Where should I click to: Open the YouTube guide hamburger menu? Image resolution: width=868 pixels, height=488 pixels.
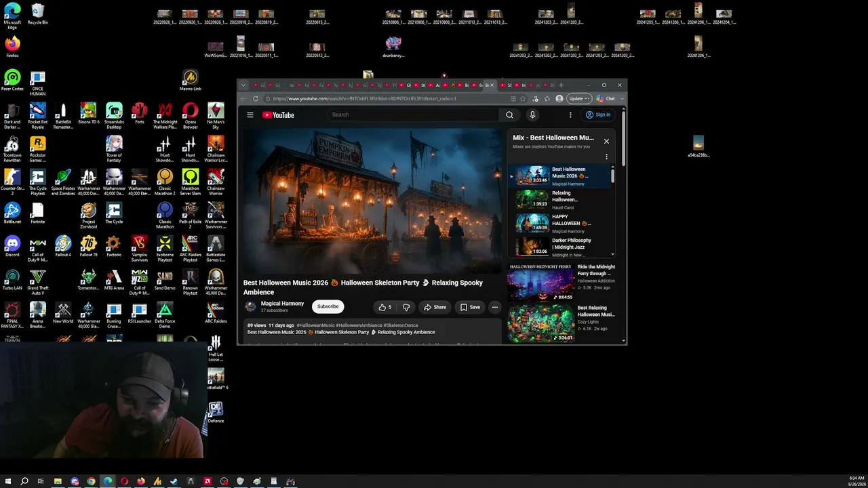(x=250, y=115)
